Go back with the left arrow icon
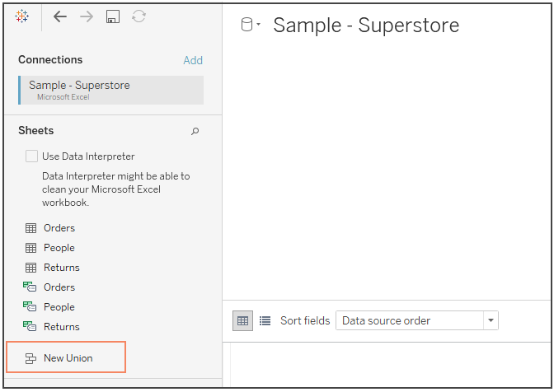 (x=59, y=16)
